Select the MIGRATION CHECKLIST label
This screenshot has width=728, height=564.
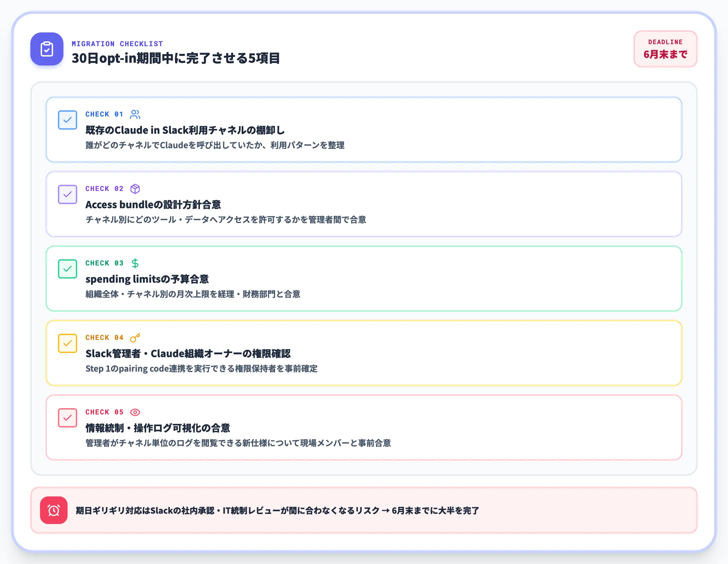pos(117,44)
